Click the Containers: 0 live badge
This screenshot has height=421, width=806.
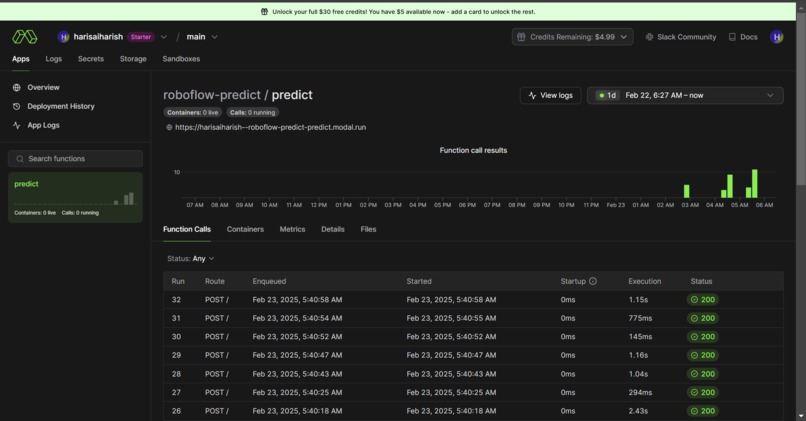point(192,112)
